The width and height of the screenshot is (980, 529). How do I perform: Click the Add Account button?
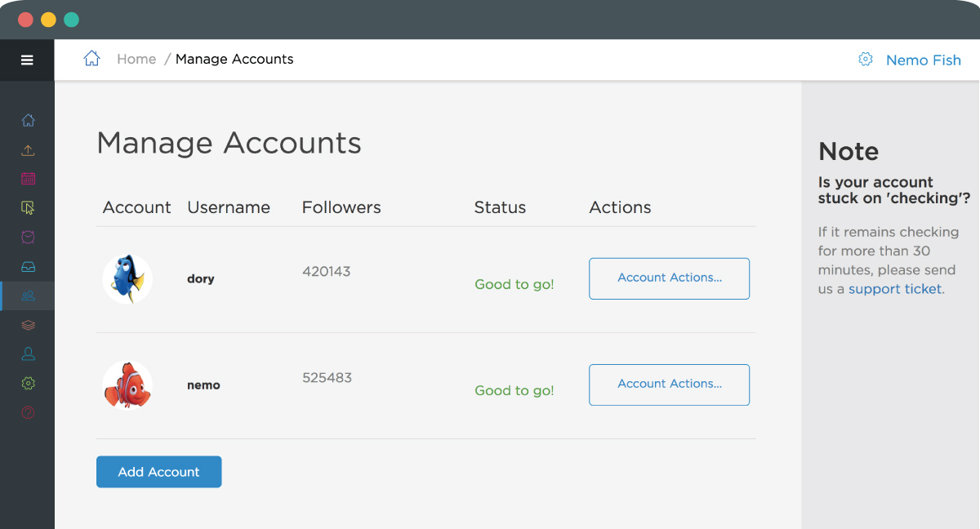[x=158, y=472]
